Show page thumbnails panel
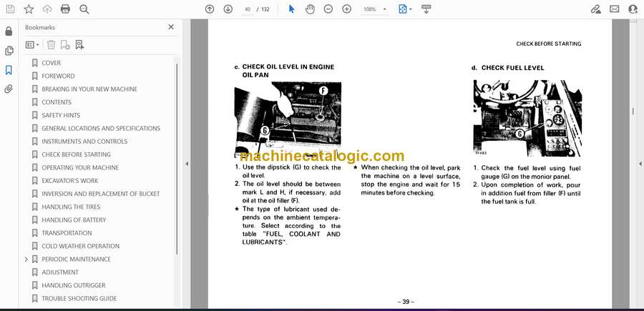The width and height of the screenshot is (644, 311). (9, 51)
